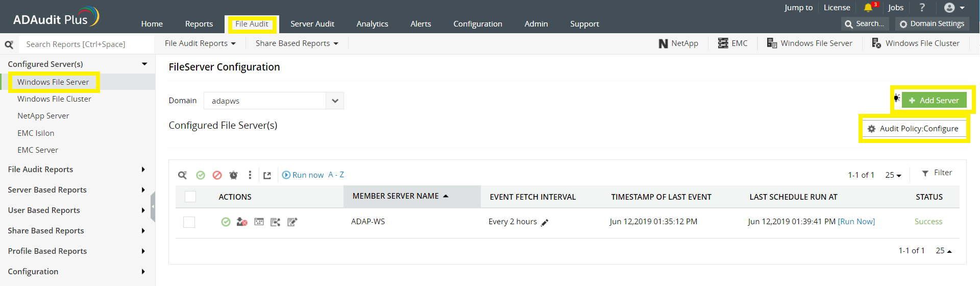980x286 pixels.
Task: Open the Analytics tab
Action: click(372, 24)
